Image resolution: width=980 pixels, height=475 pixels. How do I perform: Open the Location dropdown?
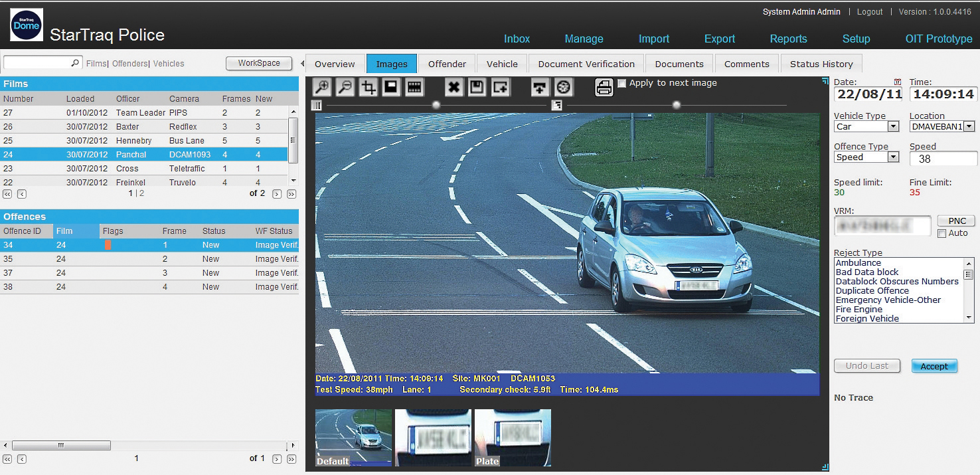969,126
